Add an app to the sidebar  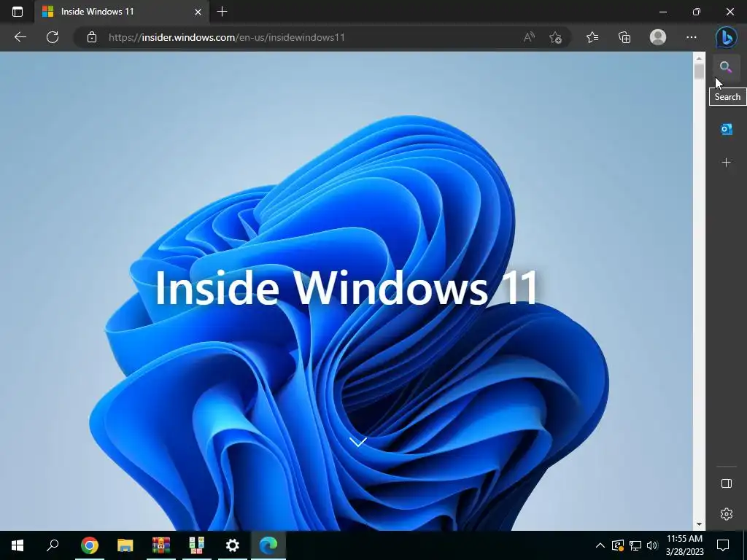(726, 163)
